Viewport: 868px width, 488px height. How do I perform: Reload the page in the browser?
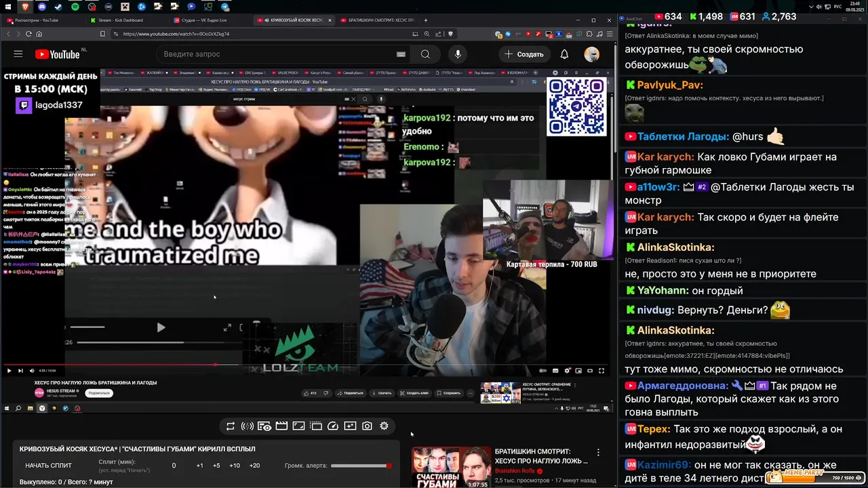(x=28, y=34)
